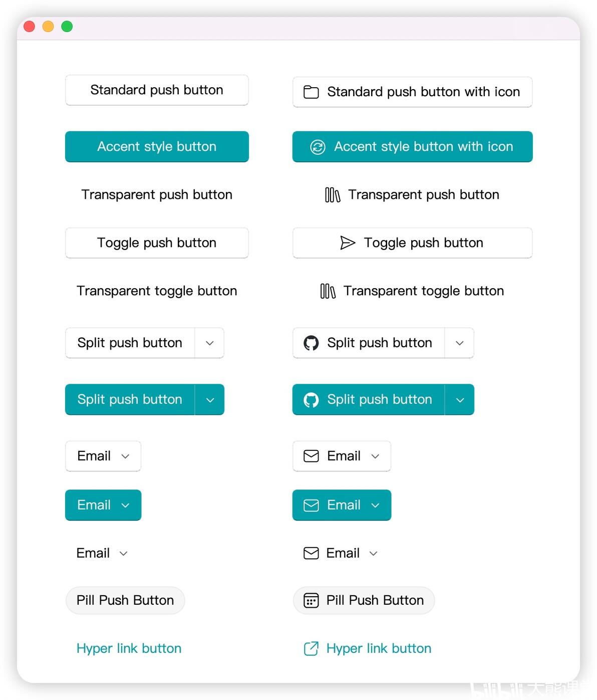
Task: Click the external link icon beside Hyper link button
Action: tap(311, 648)
